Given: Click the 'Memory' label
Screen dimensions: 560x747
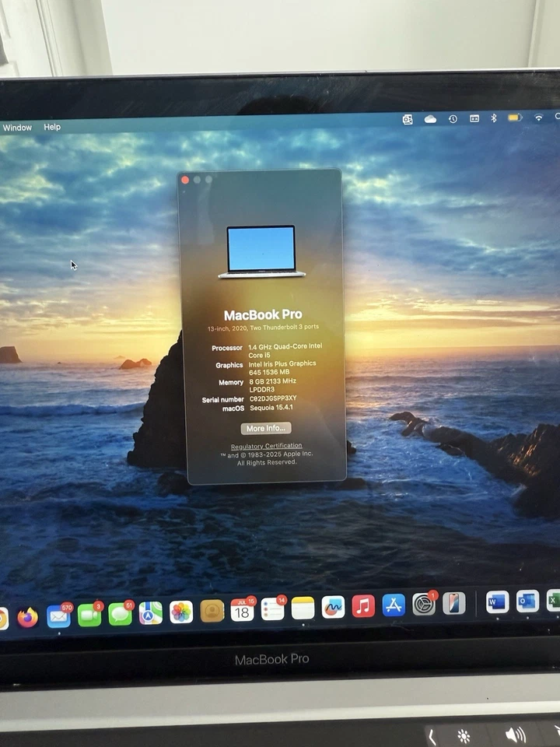Looking at the screenshot, I should [231, 383].
